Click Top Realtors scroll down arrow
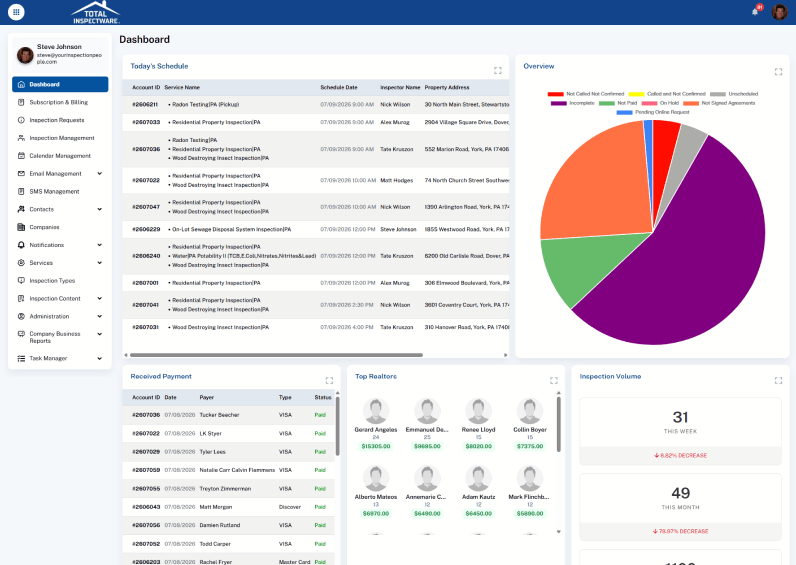Image resolution: width=796 pixels, height=565 pixels. click(558, 531)
